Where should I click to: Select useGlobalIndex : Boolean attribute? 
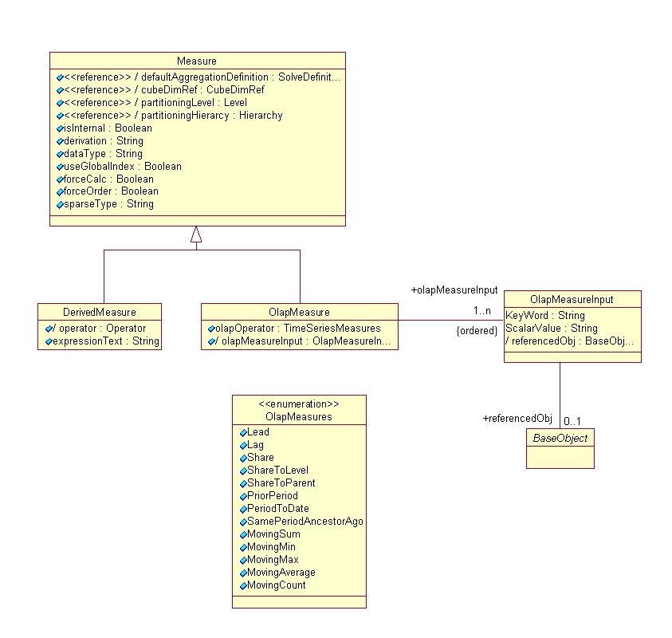click(x=123, y=167)
